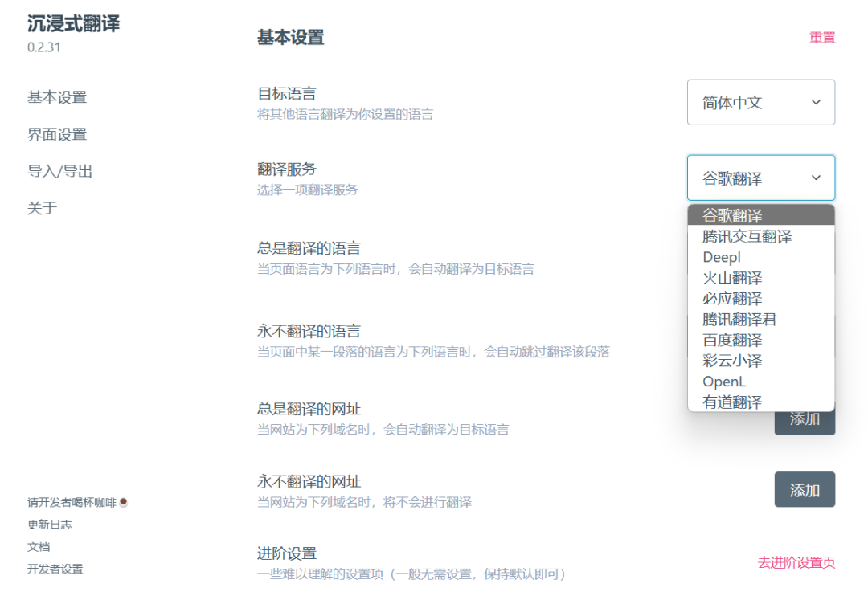Select 谷歌翻译 in the dropdown list
Viewport: 868px width, 596px height.
[760, 215]
